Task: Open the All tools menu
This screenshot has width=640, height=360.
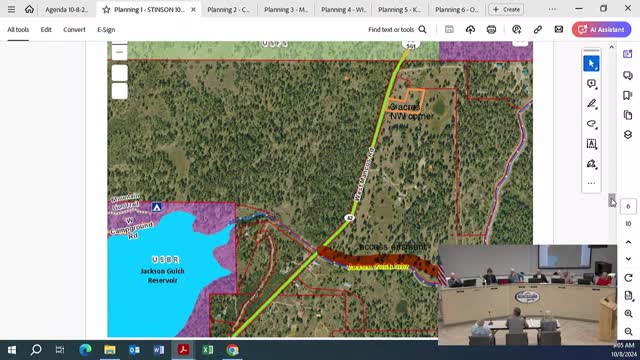Action: tap(18, 29)
